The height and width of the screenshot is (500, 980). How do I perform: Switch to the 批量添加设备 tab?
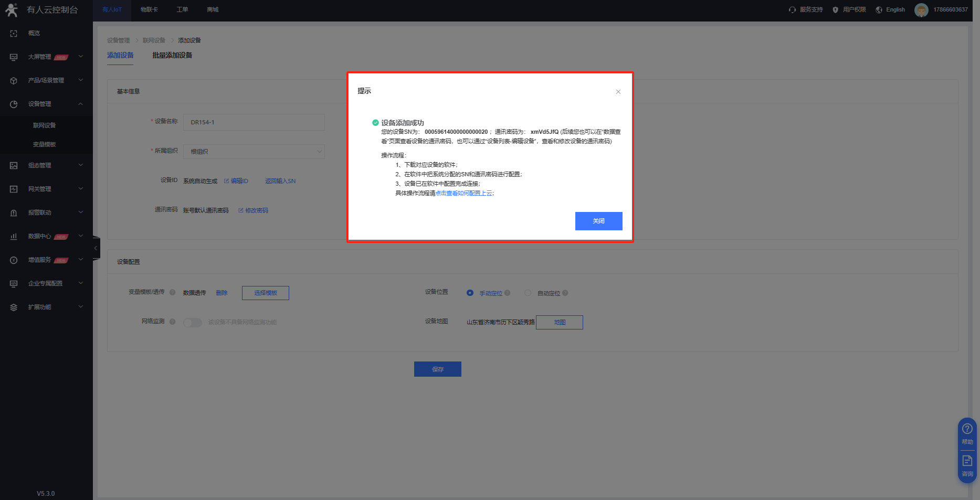172,55
